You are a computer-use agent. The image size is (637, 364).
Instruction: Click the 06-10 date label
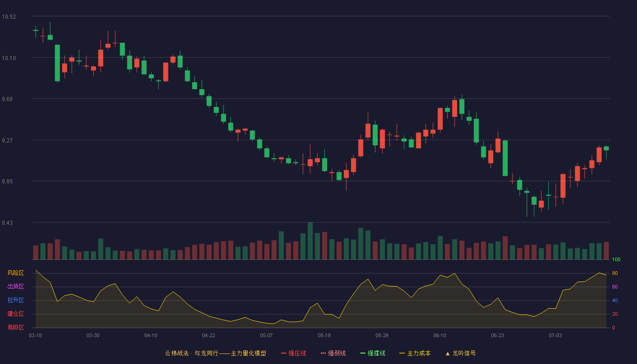(440, 335)
